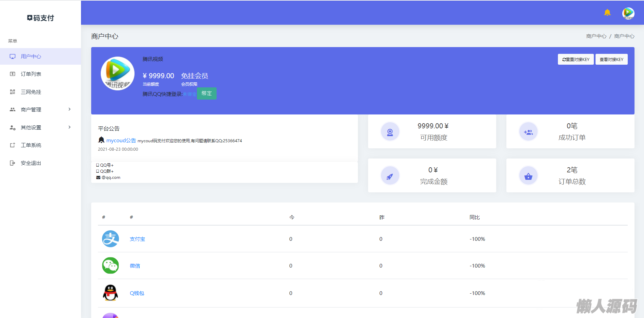The height and width of the screenshot is (318, 644).
Task: Click the QQ penguin wallet icon
Action: click(x=110, y=293)
